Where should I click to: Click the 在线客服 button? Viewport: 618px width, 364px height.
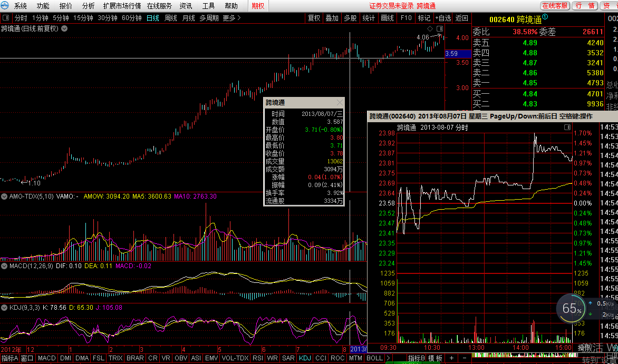[x=555, y=6]
